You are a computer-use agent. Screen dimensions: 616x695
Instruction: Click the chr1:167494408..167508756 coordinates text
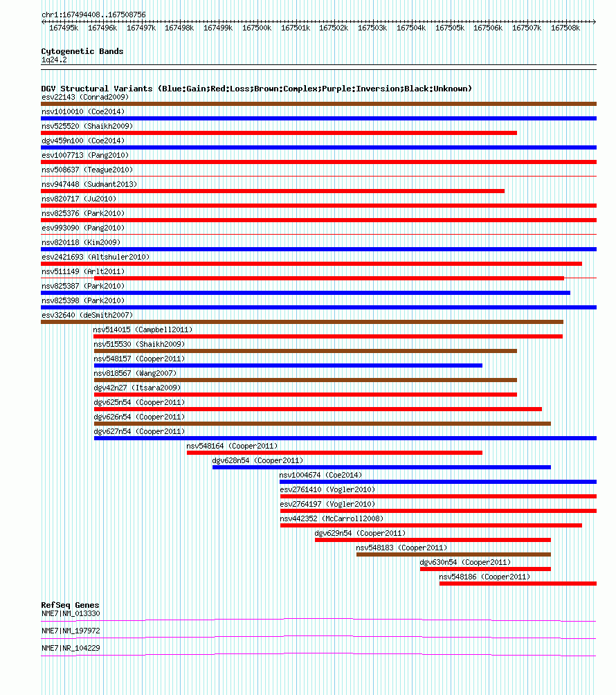(93, 15)
